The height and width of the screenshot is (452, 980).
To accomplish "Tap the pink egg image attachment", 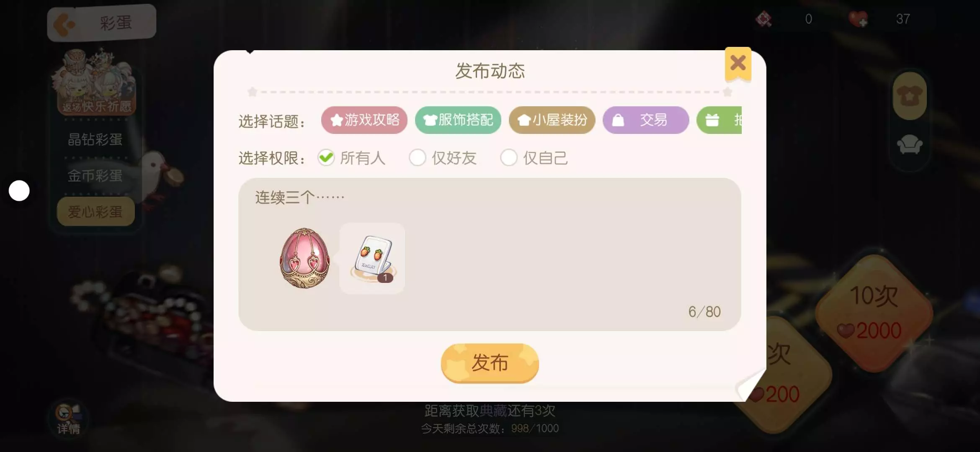I will 304,258.
